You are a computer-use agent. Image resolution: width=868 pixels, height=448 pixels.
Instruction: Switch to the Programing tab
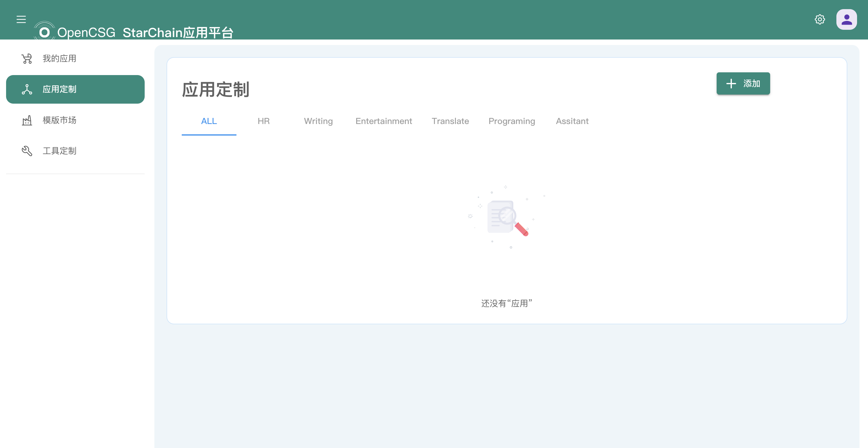click(511, 121)
